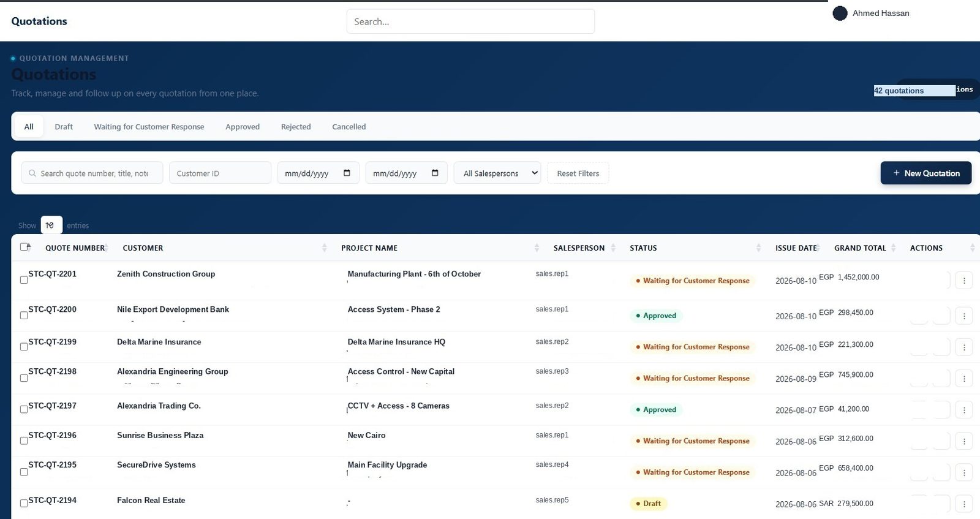Viewport: 980px width, 519px height.
Task: Open calendar picker on second date field
Action: point(435,173)
